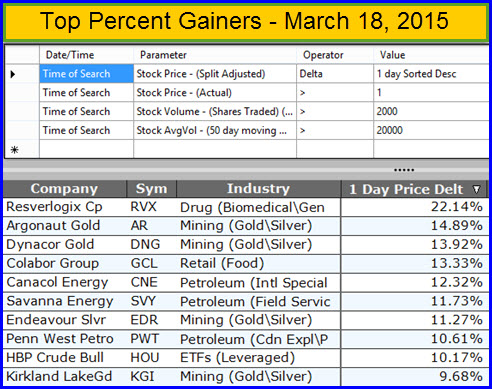Select the Argonaut Gold company row
Image resolution: width=492 pixels, height=389 pixels.
pos(245,226)
